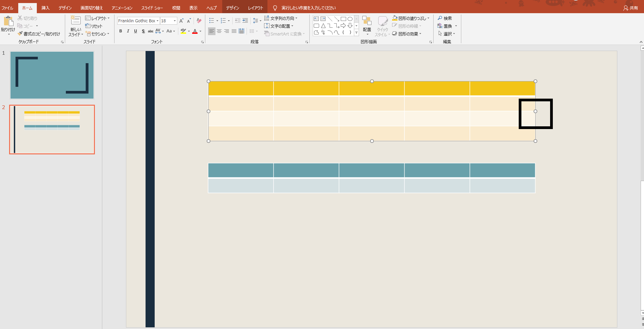This screenshot has width=644, height=329.
Task: Select the Scribble shape tool
Action: pos(323,32)
